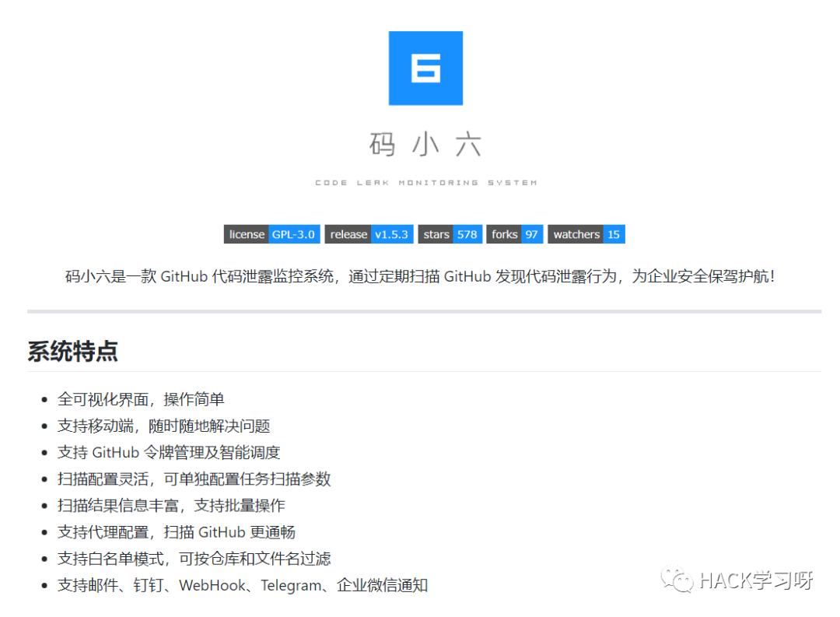Click the watchers 15 badge
The image size is (840, 617).
point(586,234)
